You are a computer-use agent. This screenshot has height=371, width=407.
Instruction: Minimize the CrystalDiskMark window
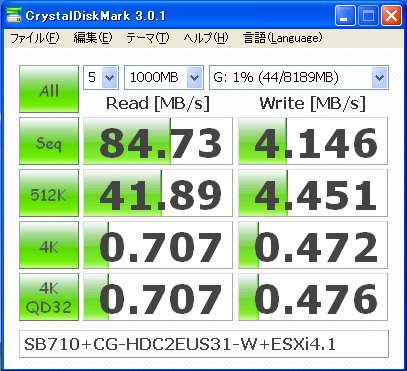point(345,16)
